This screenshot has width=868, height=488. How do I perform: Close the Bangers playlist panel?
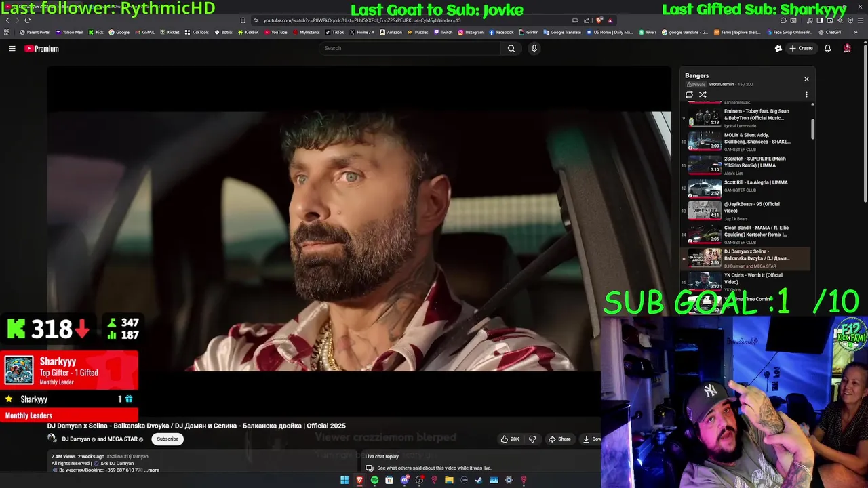click(806, 79)
